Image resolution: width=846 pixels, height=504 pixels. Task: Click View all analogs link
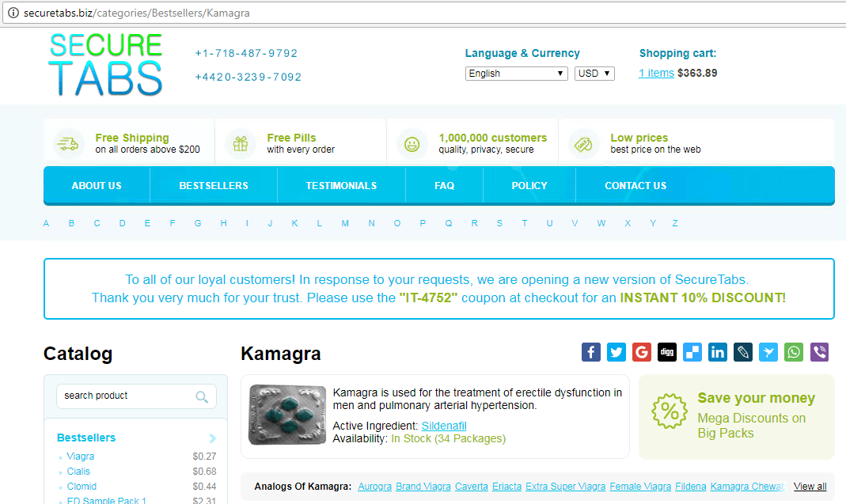(810, 486)
